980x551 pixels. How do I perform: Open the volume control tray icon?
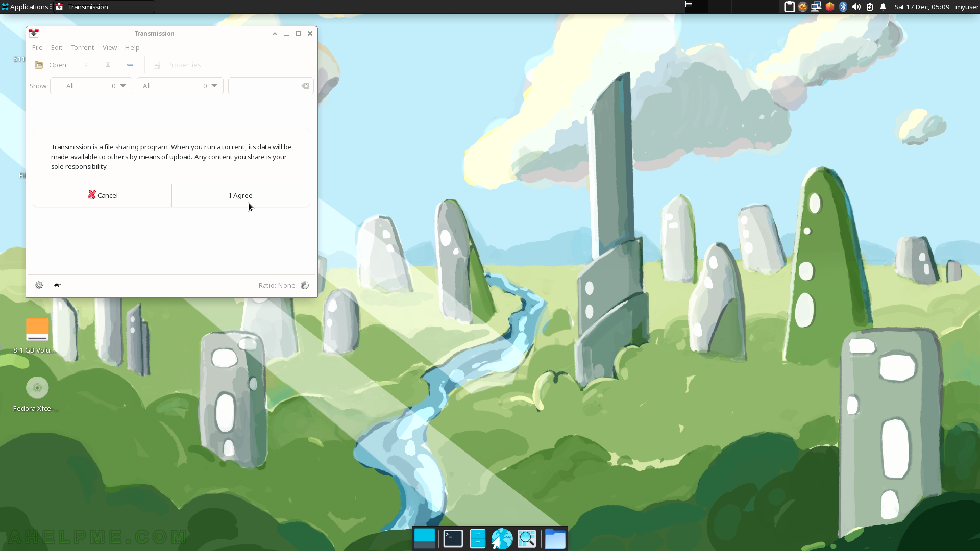pyautogui.click(x=856, y=7)
